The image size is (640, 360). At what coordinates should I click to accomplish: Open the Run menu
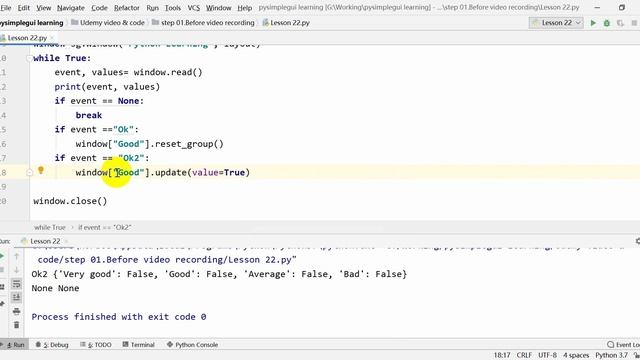(152, 8)
